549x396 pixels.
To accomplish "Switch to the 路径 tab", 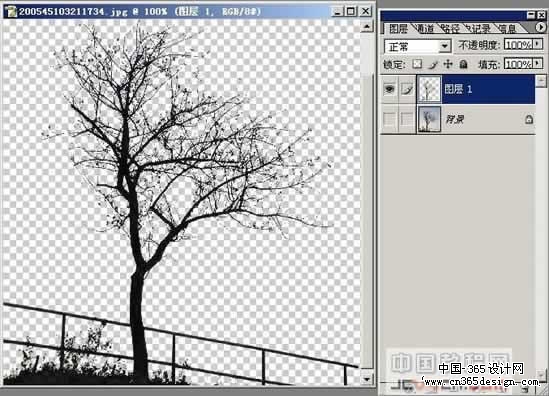I will coord(450,29).
